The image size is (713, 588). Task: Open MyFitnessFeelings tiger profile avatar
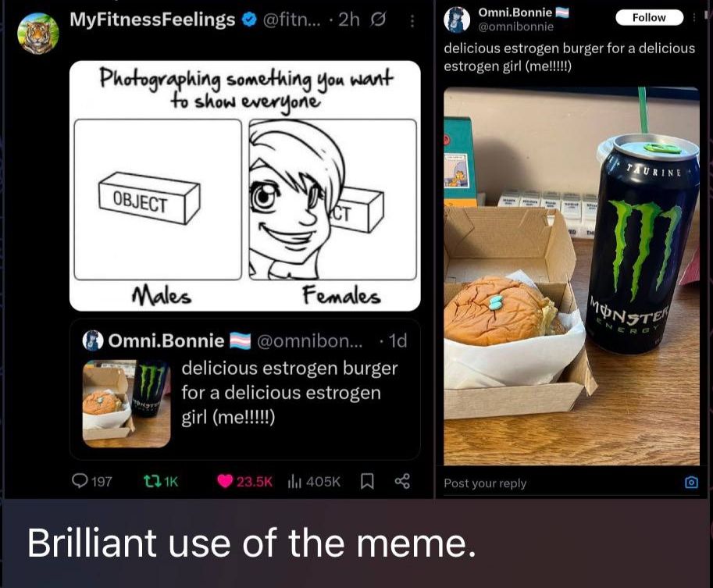[38, 34]
